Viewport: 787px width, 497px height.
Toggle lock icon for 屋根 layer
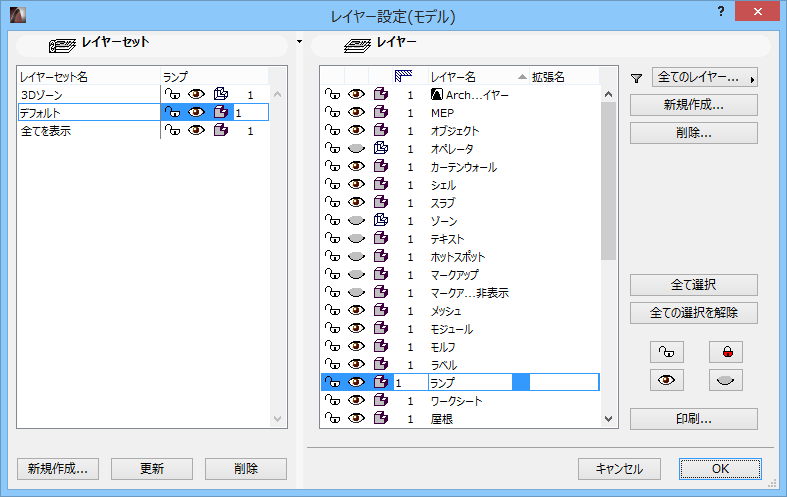pos(332,418)
